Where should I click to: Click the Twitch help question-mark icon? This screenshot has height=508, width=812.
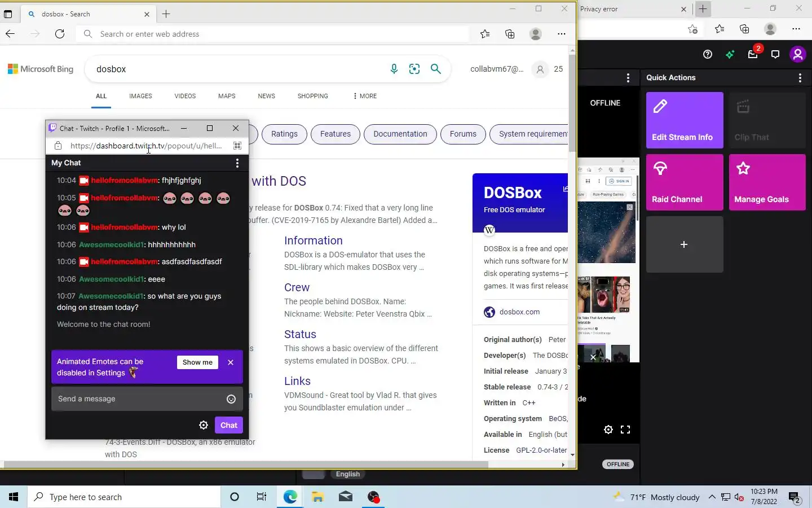[x=708, y=54]
